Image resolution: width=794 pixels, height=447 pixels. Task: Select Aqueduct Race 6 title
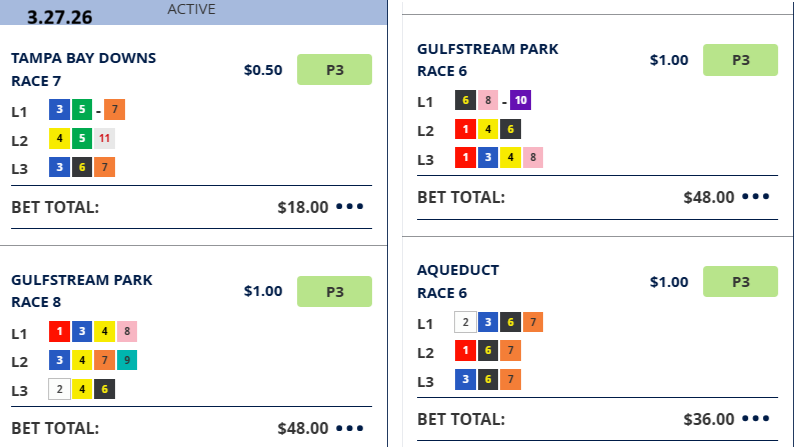pos(458,281)
